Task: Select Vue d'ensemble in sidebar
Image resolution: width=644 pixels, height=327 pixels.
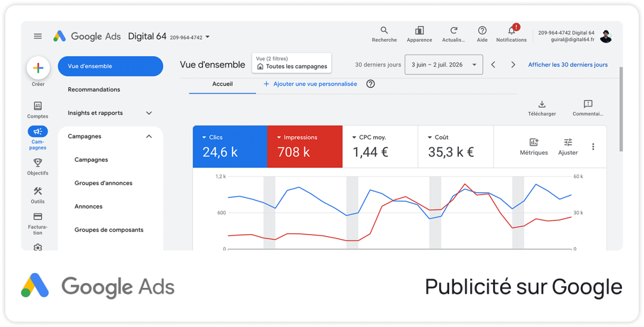Action: tap(110, 66)
